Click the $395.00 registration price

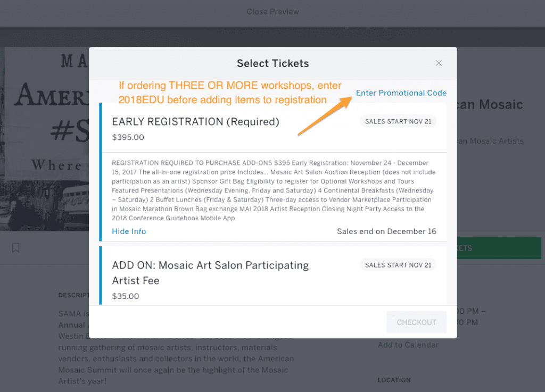click(128, 137)
